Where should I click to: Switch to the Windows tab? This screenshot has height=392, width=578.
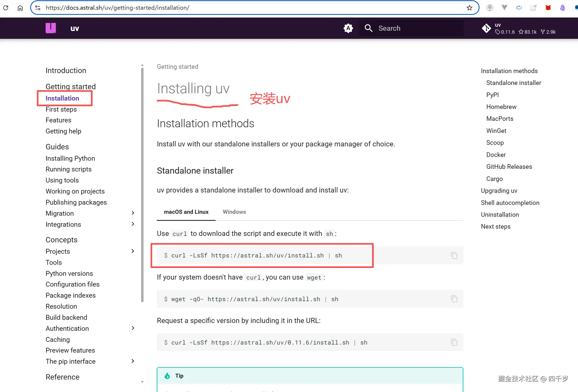coord(234,212)
